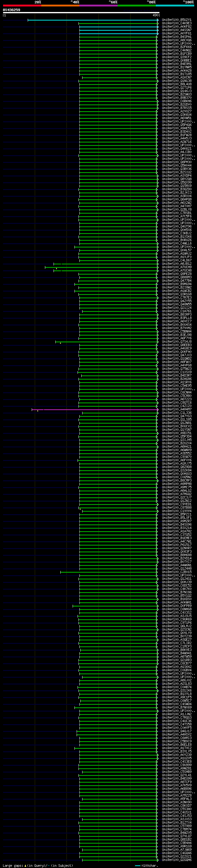Click the cyan =100char scale legend marker
197x868 pixels.
(137, 866)
